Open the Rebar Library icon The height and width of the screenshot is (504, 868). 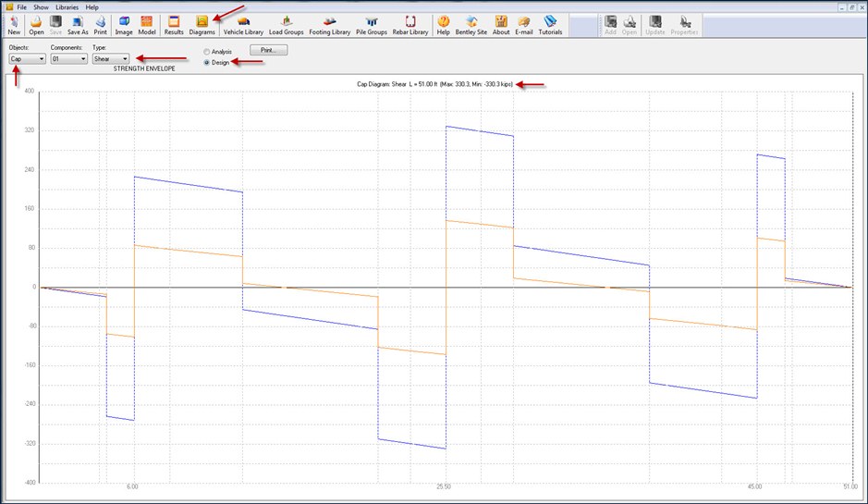410,26
